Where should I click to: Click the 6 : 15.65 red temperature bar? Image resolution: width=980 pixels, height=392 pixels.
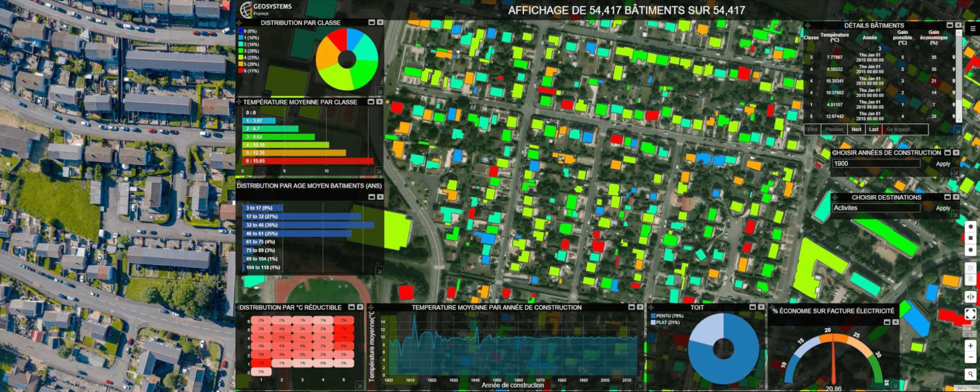point(308,161)
